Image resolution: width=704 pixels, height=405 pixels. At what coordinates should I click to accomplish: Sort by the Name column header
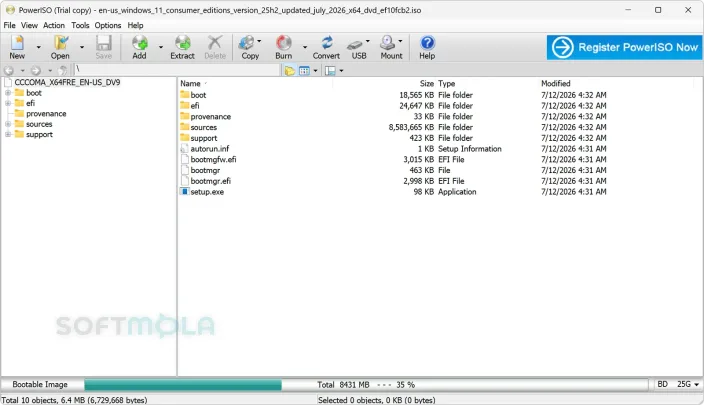[x=190, y=84]
